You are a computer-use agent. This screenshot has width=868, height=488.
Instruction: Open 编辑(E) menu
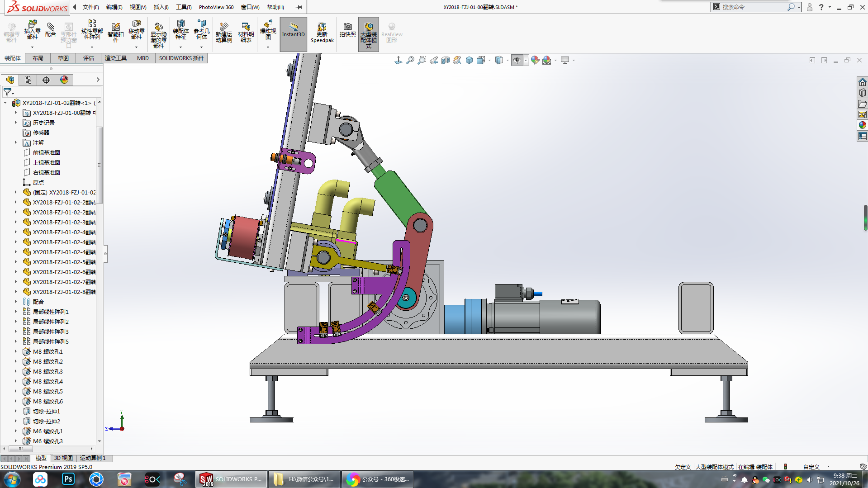114,7
